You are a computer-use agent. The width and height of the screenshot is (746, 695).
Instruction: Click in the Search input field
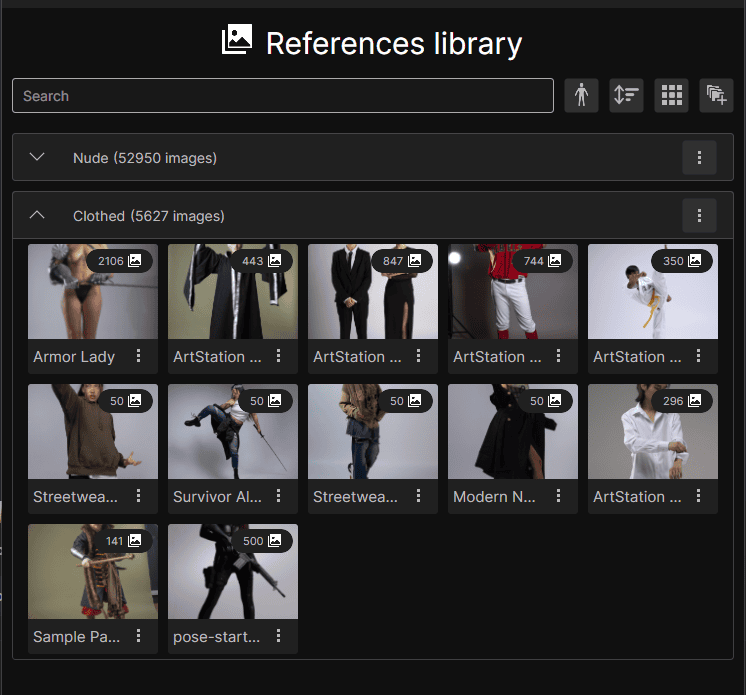tap(282, 96)
